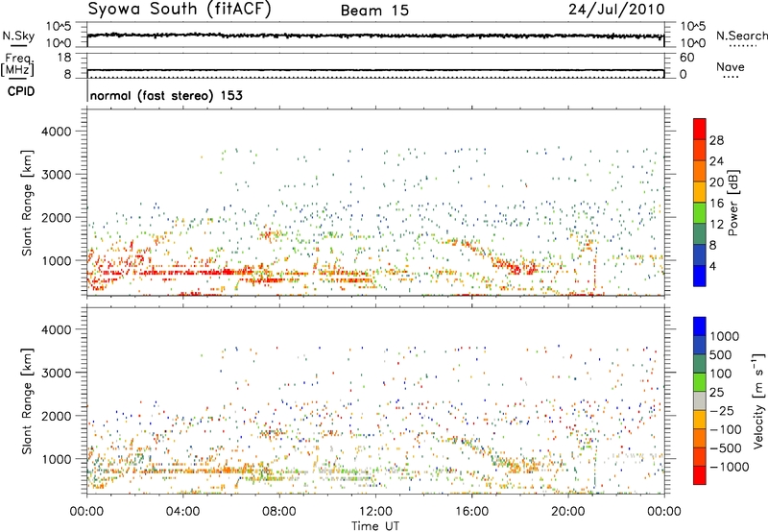Click the 'Beam 15' label
768x532 pixels.
click(x=374, y=11)
